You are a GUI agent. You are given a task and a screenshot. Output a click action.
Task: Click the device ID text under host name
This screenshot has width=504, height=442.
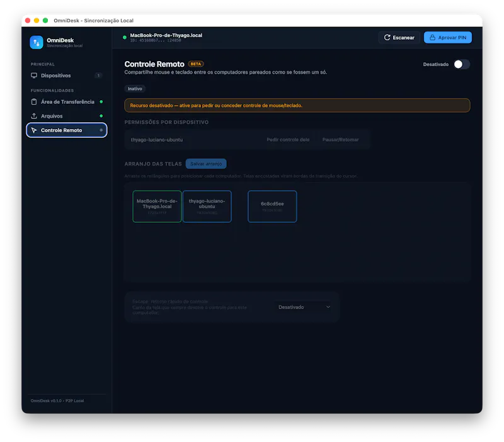point(156,40)
